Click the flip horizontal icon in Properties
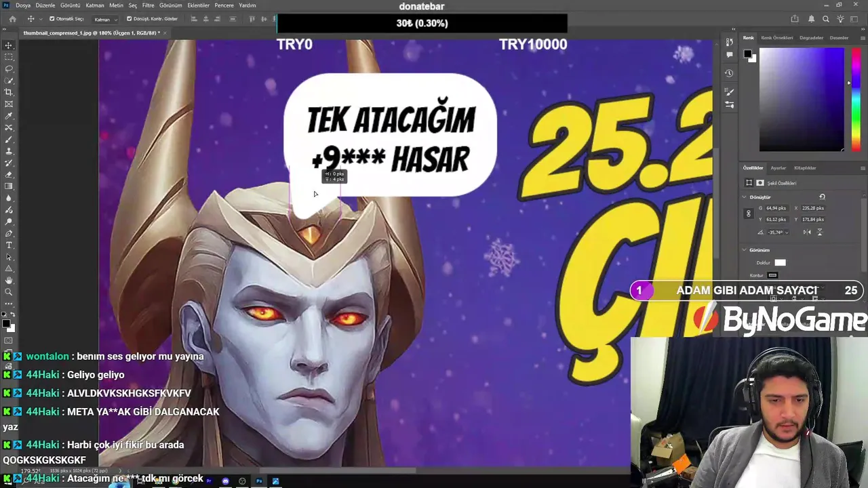Image resolution: width=868 pixels, height=488 pixels. point(807,232)
